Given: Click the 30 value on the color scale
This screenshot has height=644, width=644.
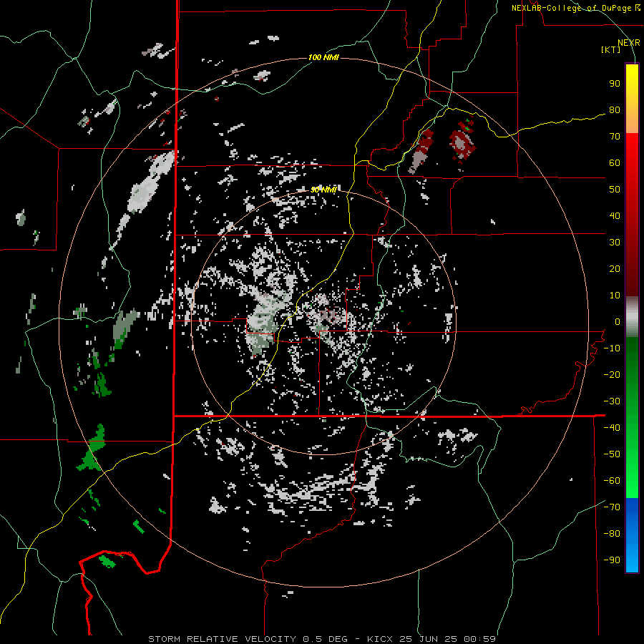Looking at the screenshot, I should tap(615, 243).
